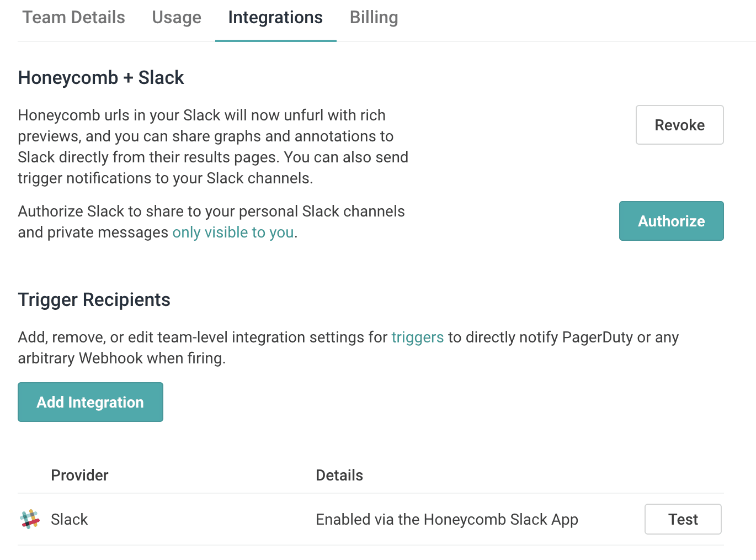756x560 pixels.
Task: Click the Honeycomb urls unfurl description paragraph
Action: coord(213,146)
